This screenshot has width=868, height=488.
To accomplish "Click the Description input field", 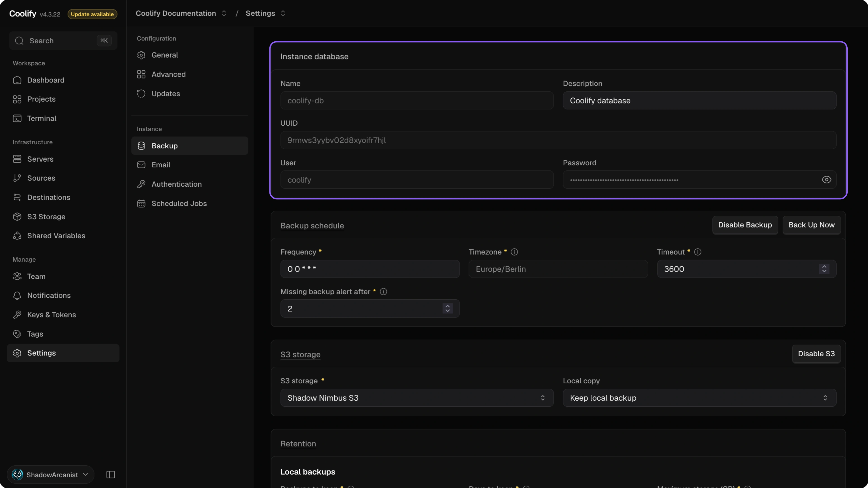I will [x=699, y=100].
